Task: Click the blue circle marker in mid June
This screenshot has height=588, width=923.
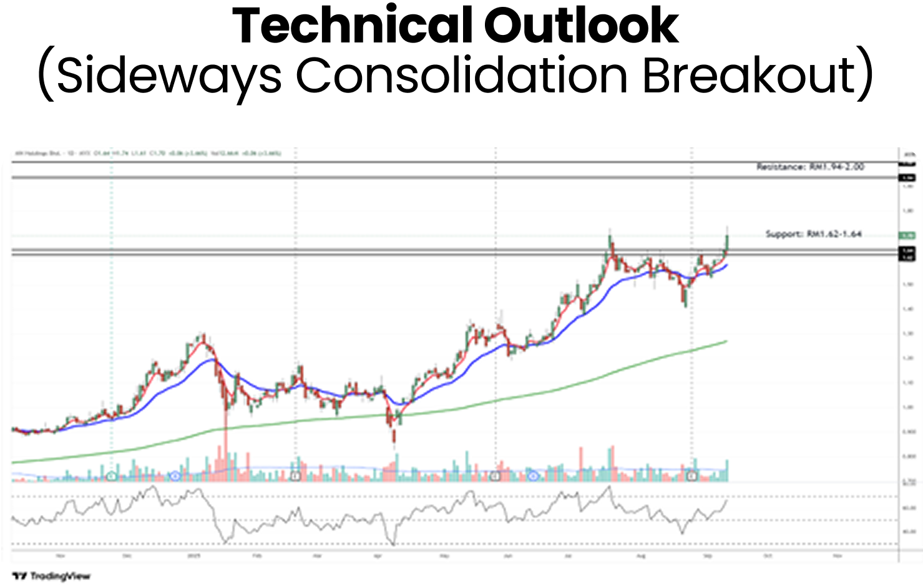Action: click(x=533, y=476)
